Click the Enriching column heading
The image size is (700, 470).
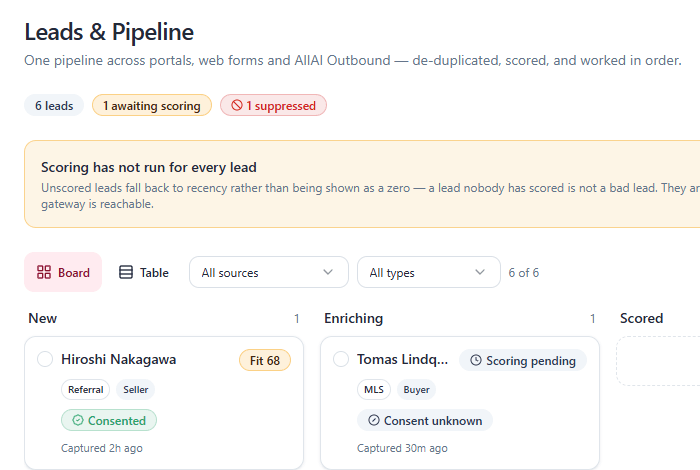point(354,318)
